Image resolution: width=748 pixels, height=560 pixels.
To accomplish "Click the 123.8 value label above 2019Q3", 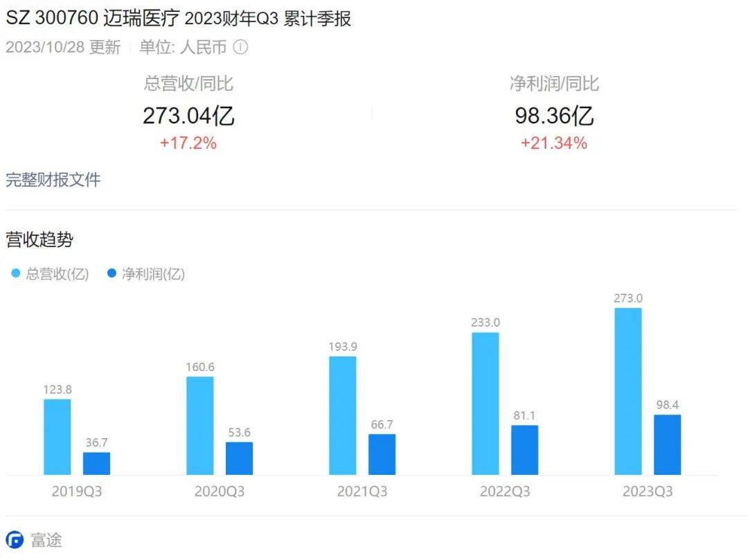I will (x=57, y=390).
